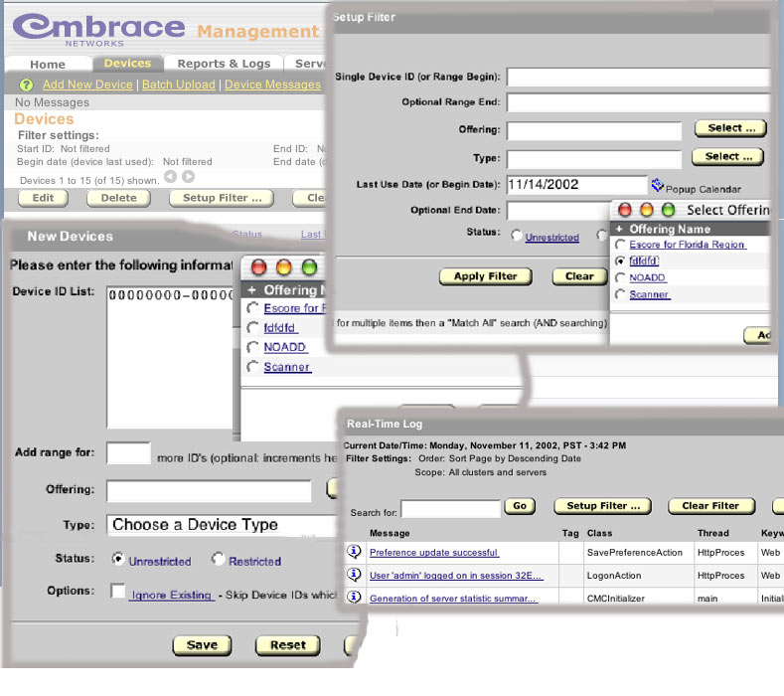Click Select button next to Type field
784x696 pixels.
point(728,157)
